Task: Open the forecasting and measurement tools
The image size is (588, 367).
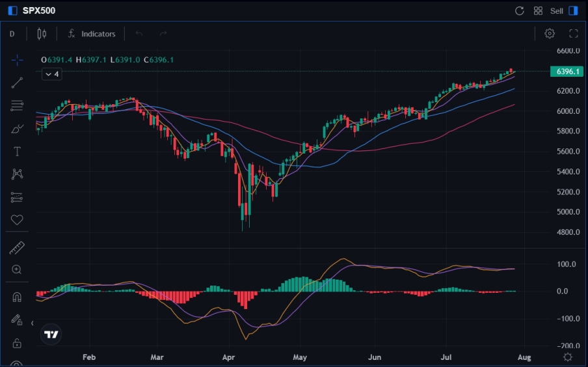Action: pyautogui.click(x=17, y=197)
